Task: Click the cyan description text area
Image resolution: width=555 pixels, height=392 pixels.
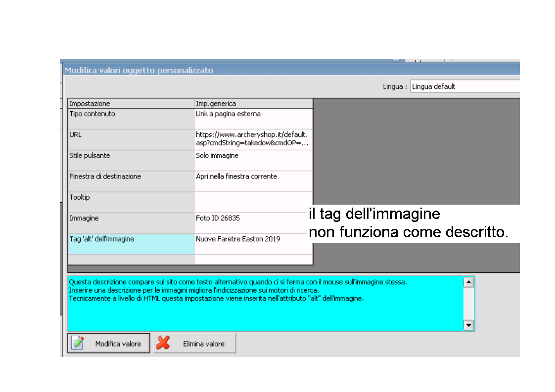Action: click(x=266, y=304)
